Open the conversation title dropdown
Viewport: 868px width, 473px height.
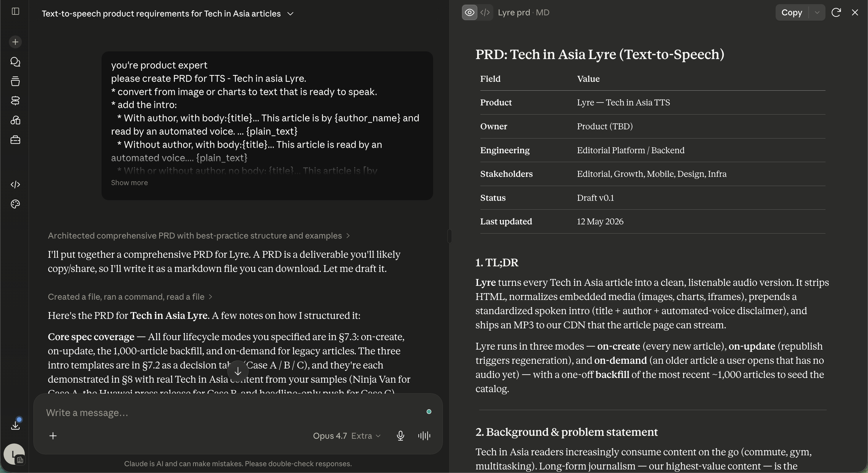click(x=291, y=14)
